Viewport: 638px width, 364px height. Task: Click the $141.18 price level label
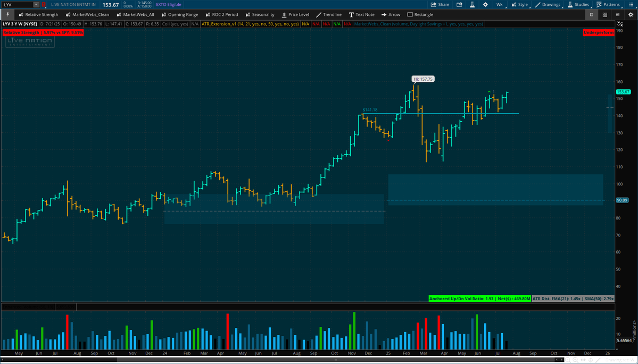pos(370,109)
